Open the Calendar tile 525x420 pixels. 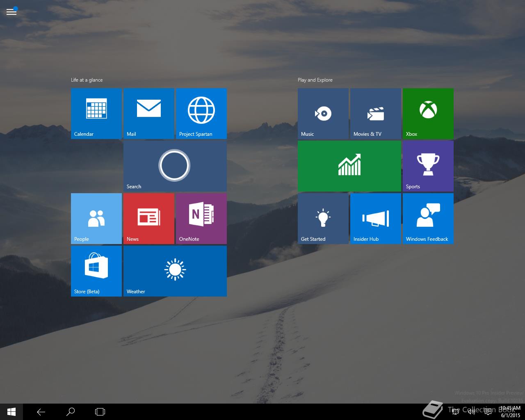pyautogui.click(x=96, y=114)
